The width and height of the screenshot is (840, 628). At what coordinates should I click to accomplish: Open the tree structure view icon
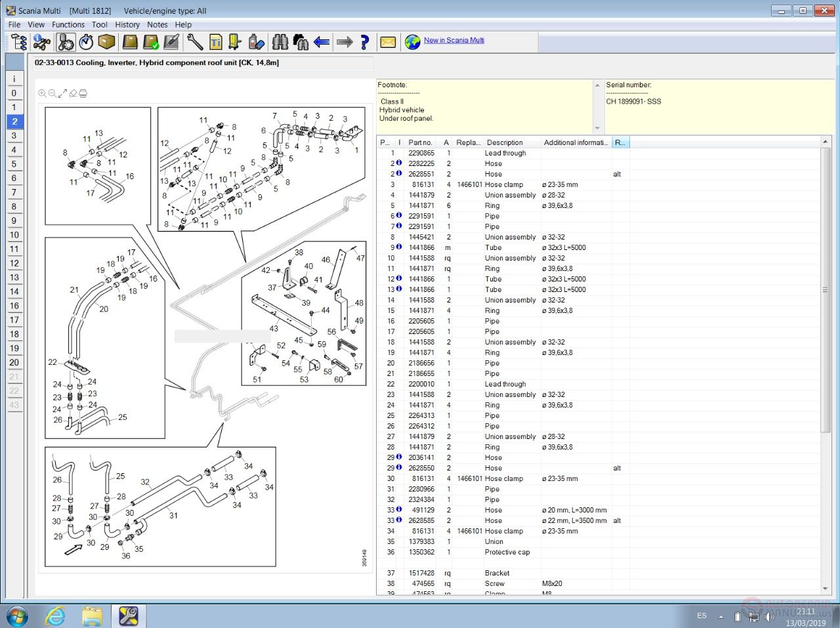[19, 43]
